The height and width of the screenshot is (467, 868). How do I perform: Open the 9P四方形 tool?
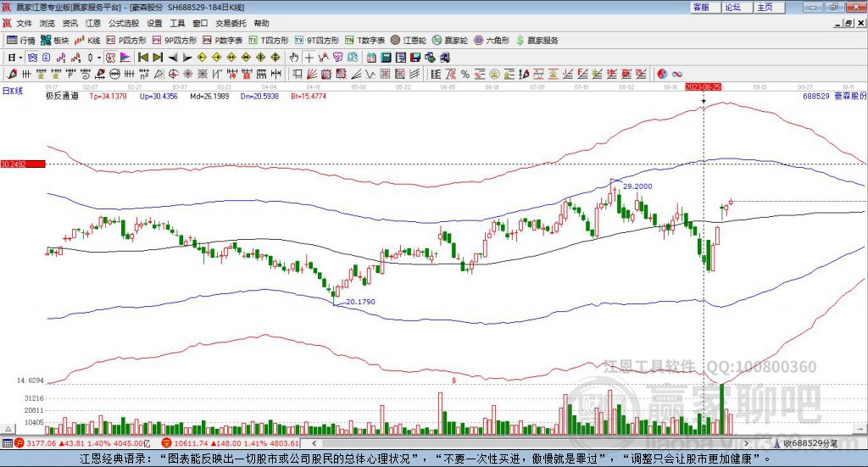point(175,41)
